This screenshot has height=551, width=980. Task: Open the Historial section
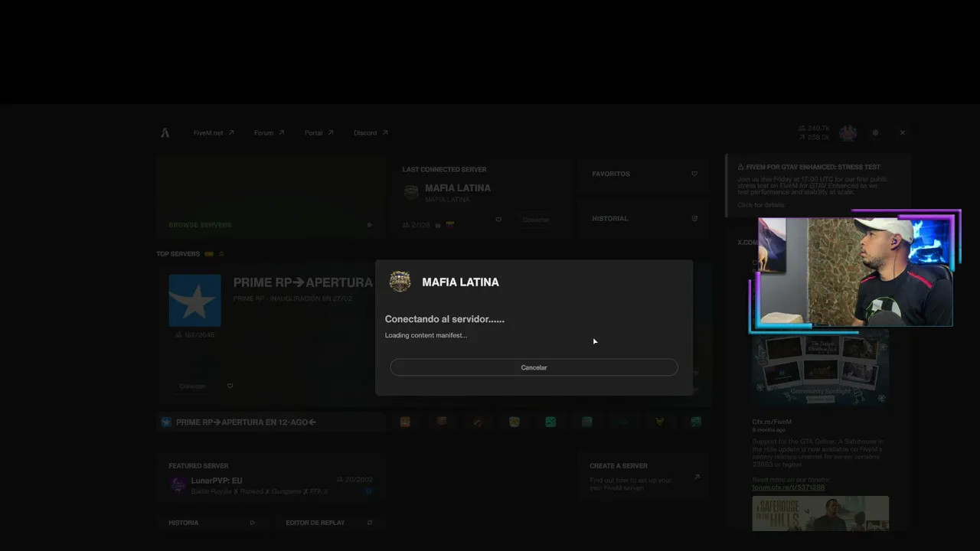click(x=644, y=219)
